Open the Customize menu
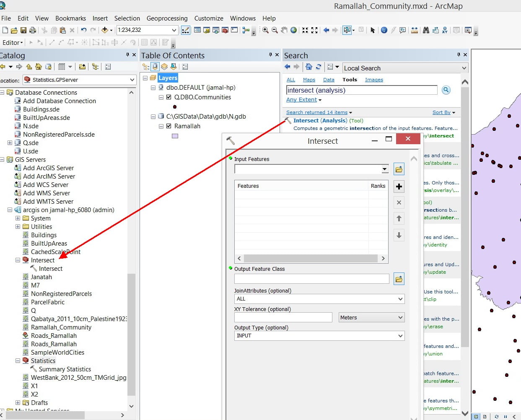521x420 pixels. (x=209, y=18)
